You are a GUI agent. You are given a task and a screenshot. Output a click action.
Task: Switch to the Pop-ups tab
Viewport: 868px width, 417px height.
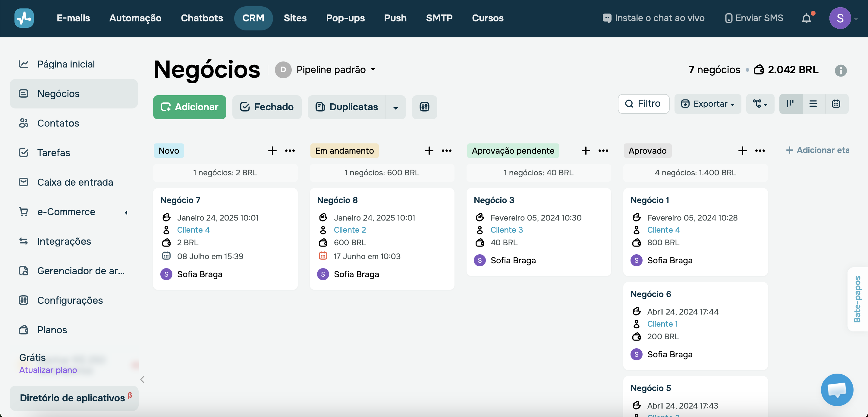pos(345,18)
